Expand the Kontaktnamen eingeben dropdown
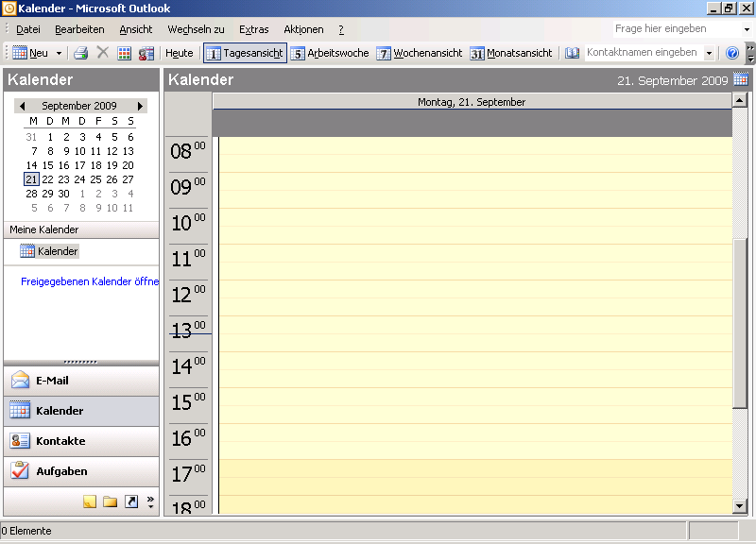Screen dimensions: 756x544 pyautogui.click(x=710, y=54)
